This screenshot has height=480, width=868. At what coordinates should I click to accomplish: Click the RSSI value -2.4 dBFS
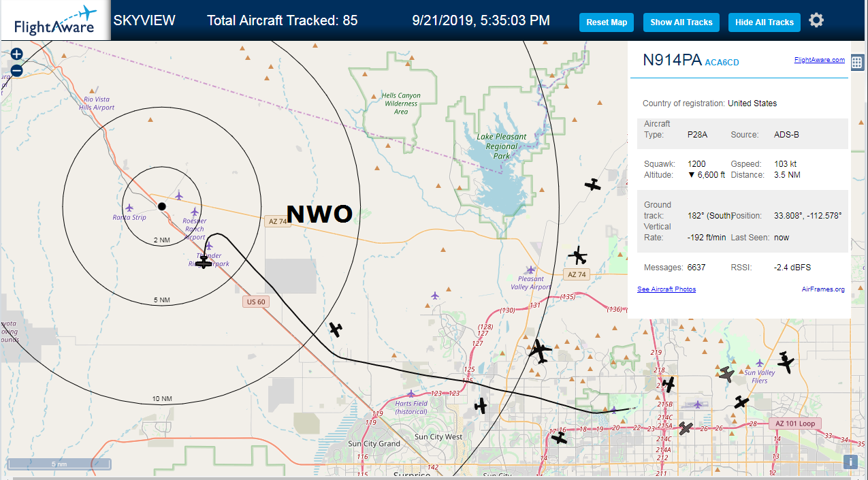coord(792,268)
